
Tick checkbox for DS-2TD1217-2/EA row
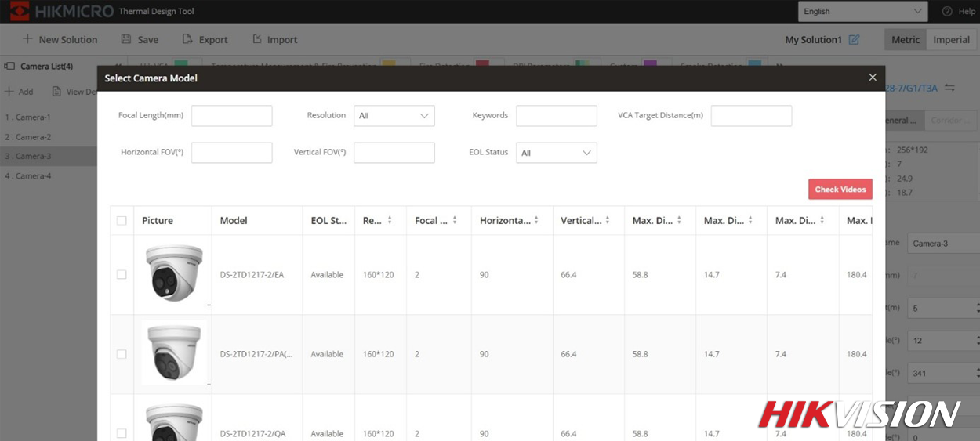[x=122, y=275]
